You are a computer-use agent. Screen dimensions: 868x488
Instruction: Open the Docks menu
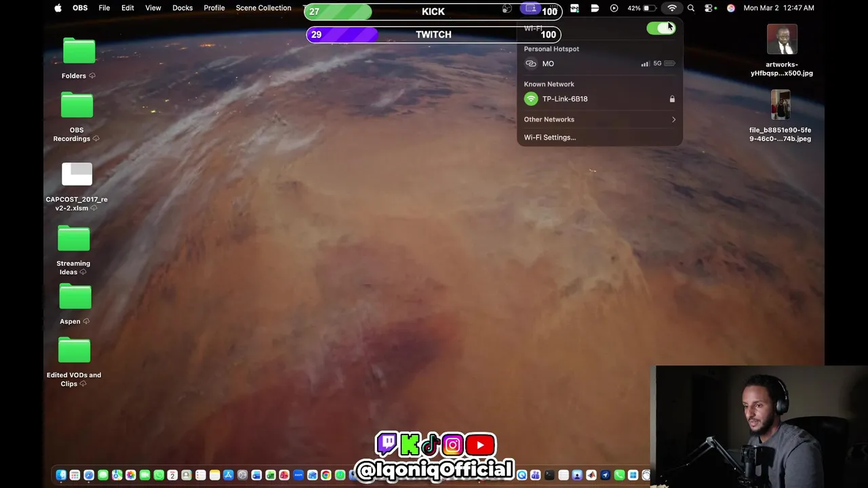182,8
